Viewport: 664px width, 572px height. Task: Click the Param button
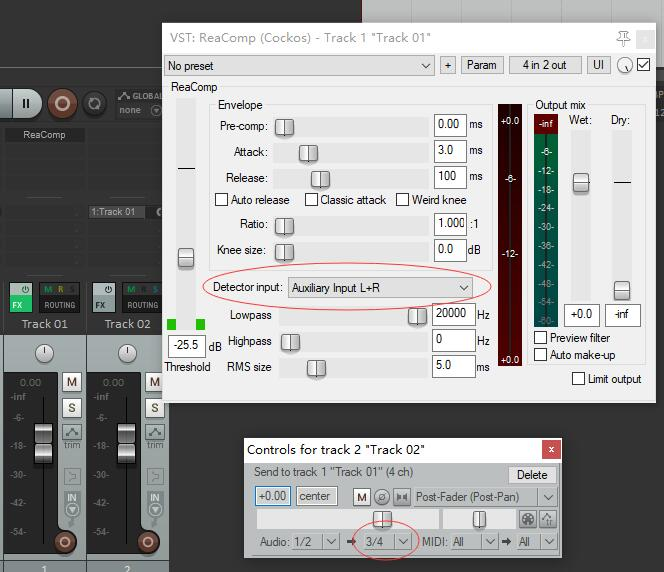click(x=482, y=65)
